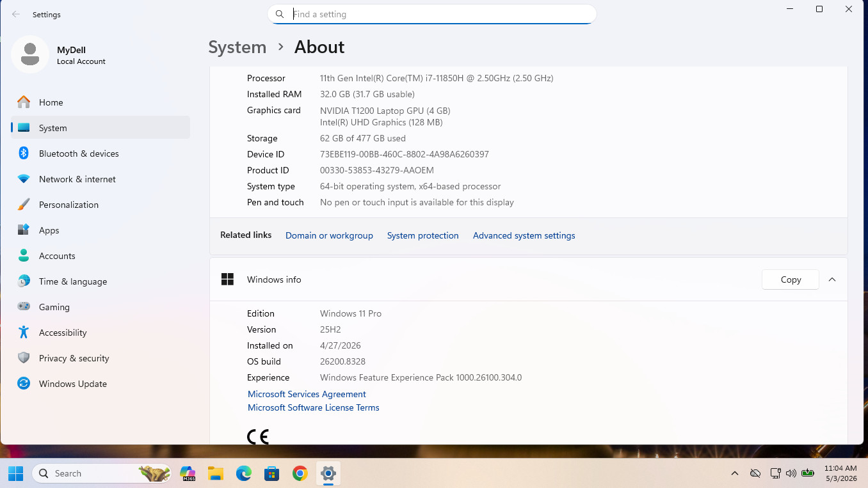
Task: Open Microsoft Store from taskbar
Action: coord(272,473)
